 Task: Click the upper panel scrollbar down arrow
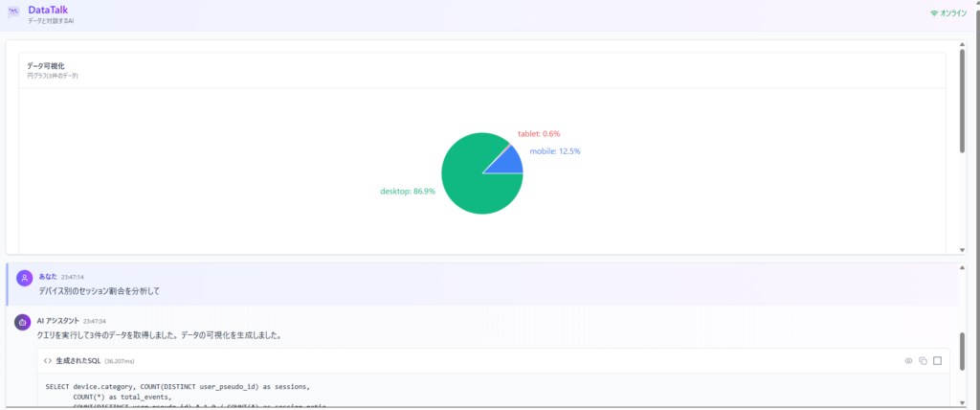coord(962,250)
